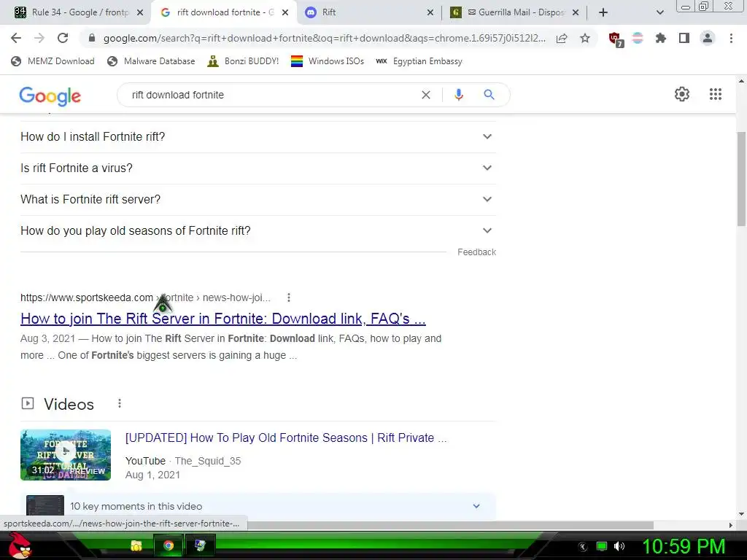Expand 'How do you play old seasons' question
Viewport: 747px width, 560px height.
pyautogui.click(x=258, y=231)
